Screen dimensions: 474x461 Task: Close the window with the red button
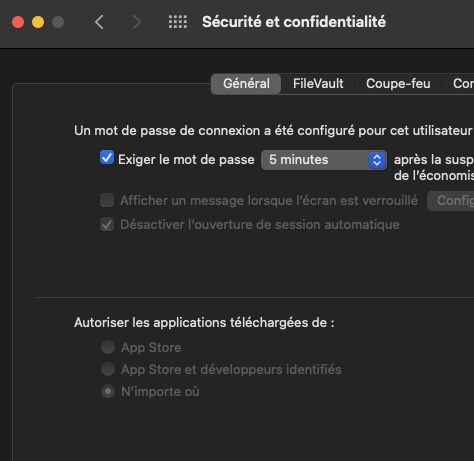coord(18,22)
